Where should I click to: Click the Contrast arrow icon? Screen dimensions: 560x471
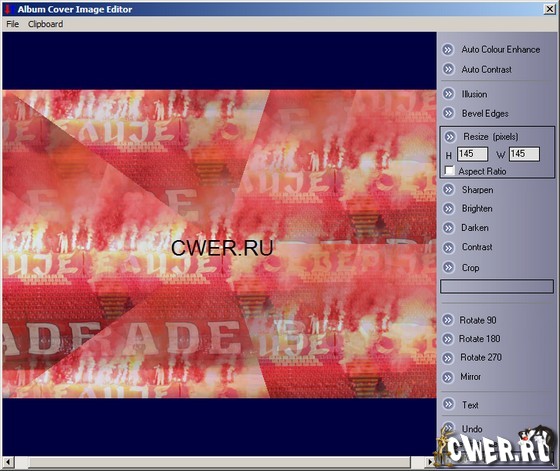click(448, 247)
